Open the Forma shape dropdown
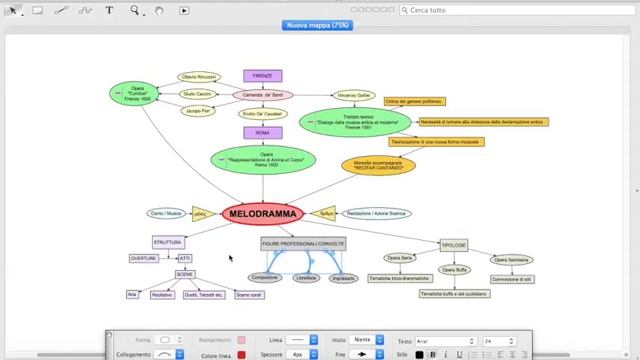 pyautogui.click(x=169, y=340)
